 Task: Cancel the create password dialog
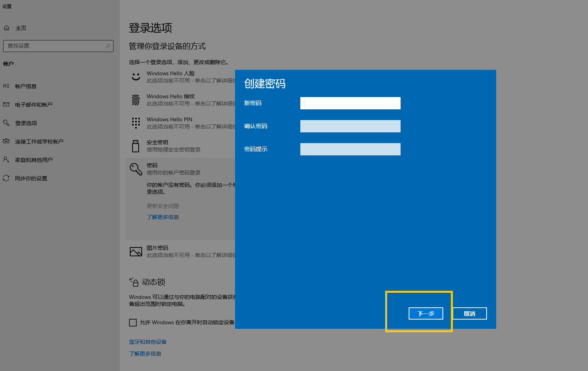point(469,313)
